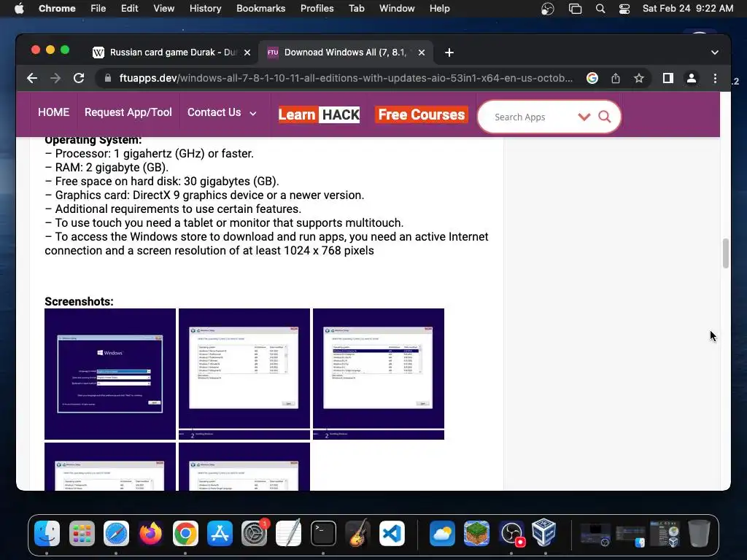Click the menu bar date and time
747x560 pixels.
tap(688, 9)
